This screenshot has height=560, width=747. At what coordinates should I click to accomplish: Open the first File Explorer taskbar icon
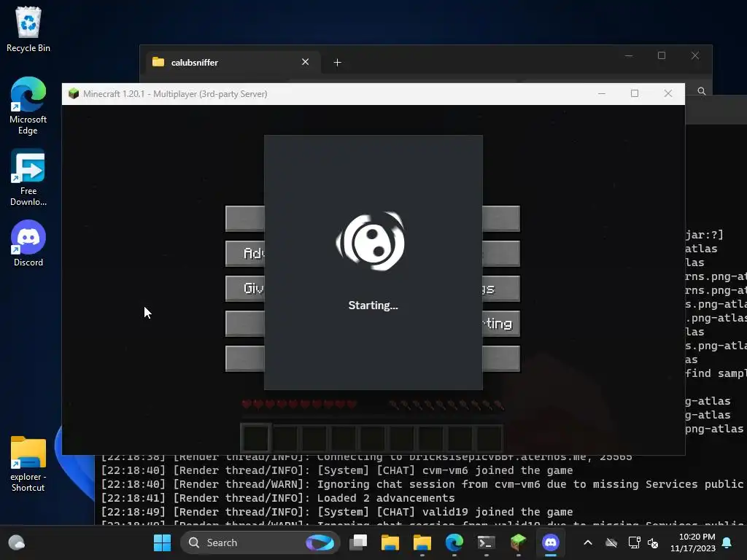pos(390,542)
